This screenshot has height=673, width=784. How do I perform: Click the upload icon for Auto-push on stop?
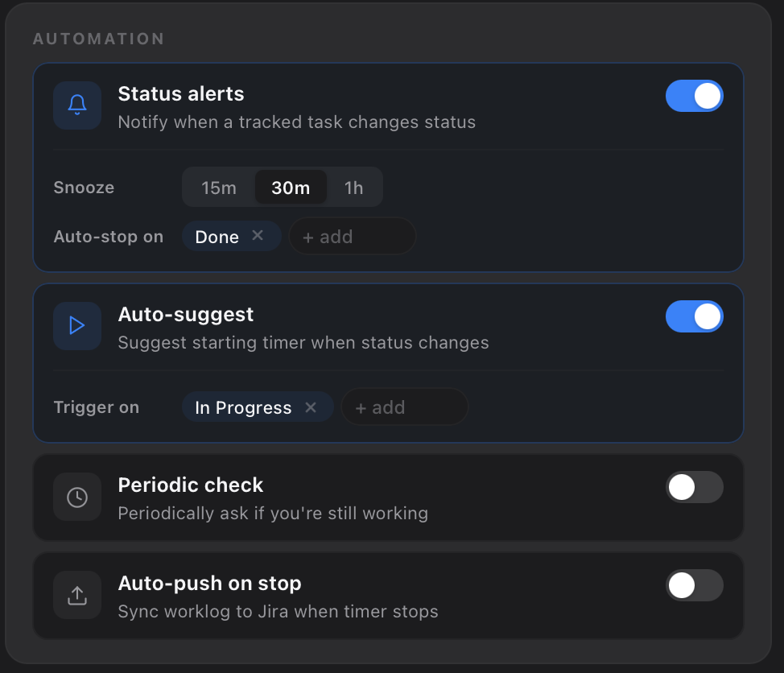(x=77, y=596)
